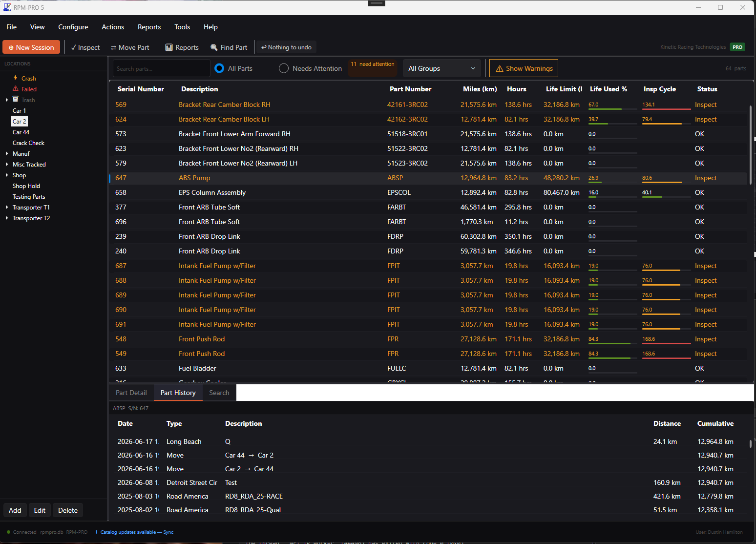The height and width of the screenshot is (544, 756).
Task: Select Bracket Rear Camber Block LH row
Action: point(428,119)
